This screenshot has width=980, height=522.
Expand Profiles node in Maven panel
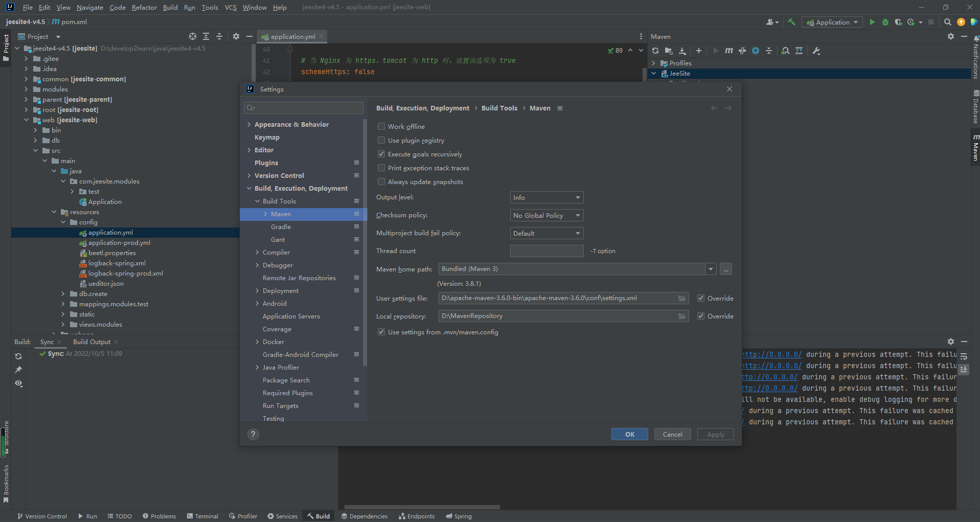(654, 63)
